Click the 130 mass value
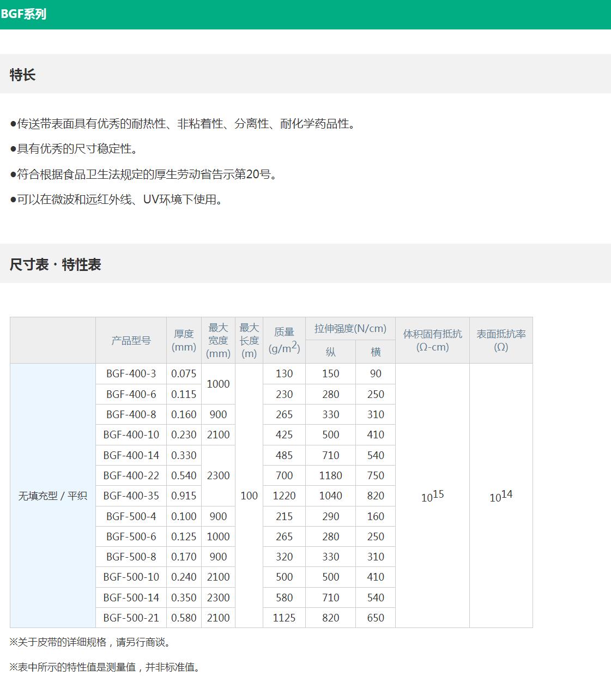Screen dimensions: 611x700 coord(284,373)
